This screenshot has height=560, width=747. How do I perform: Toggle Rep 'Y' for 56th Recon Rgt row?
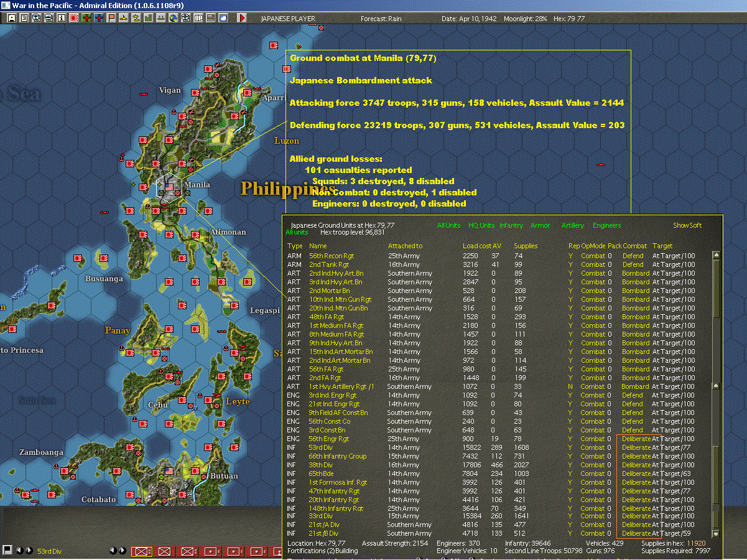(571, 256)
